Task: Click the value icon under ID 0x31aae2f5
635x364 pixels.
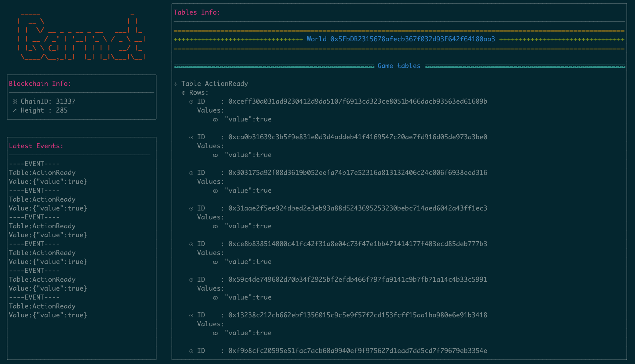Action: (x=215, y=227)
